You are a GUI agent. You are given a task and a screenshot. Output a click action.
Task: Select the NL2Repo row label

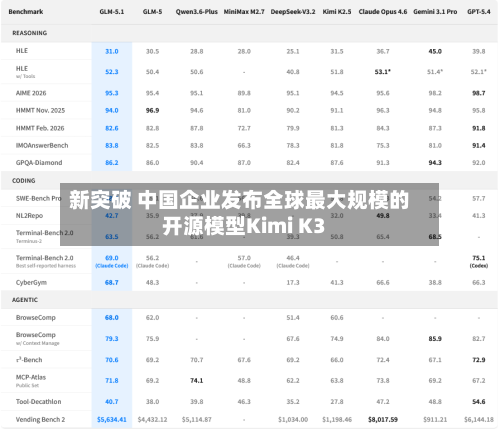click(x=29, y=216)
